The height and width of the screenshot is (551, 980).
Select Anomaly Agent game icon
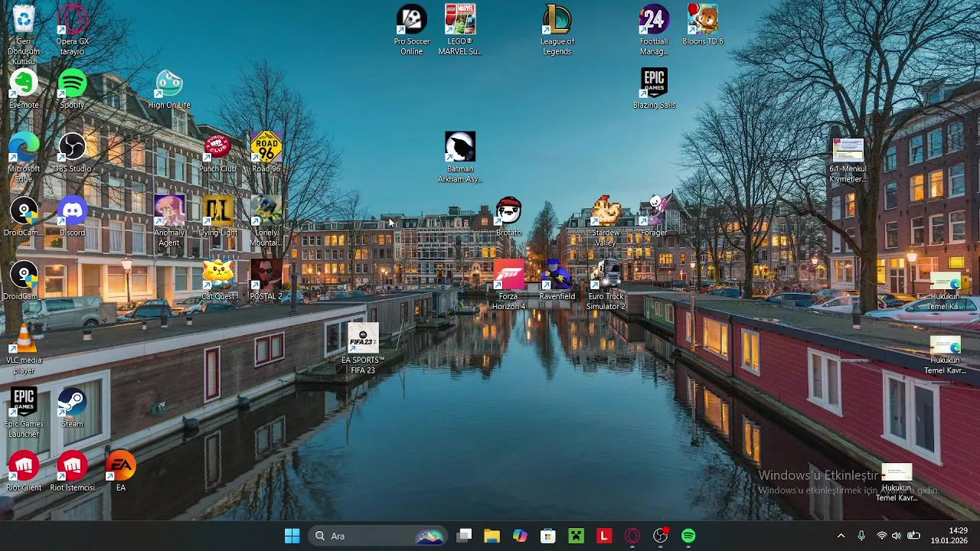click(x=169, y=221)
